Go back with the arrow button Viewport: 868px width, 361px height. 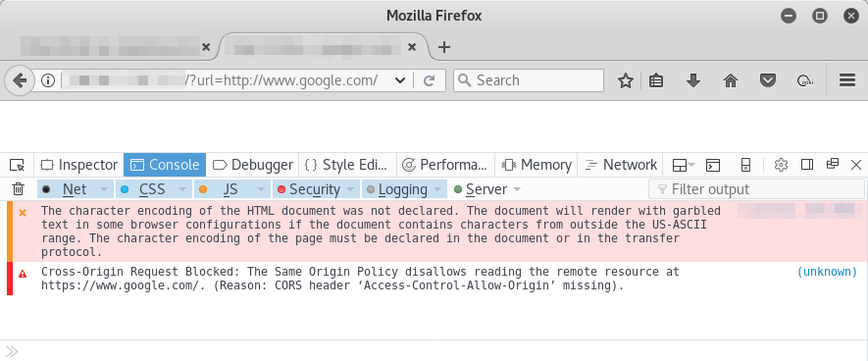(20, 80)
